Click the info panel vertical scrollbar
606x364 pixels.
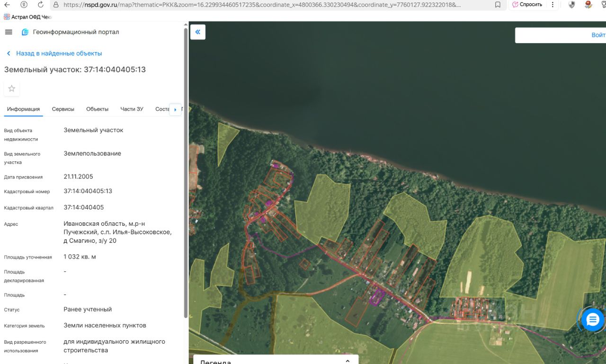tap(186, 173)
